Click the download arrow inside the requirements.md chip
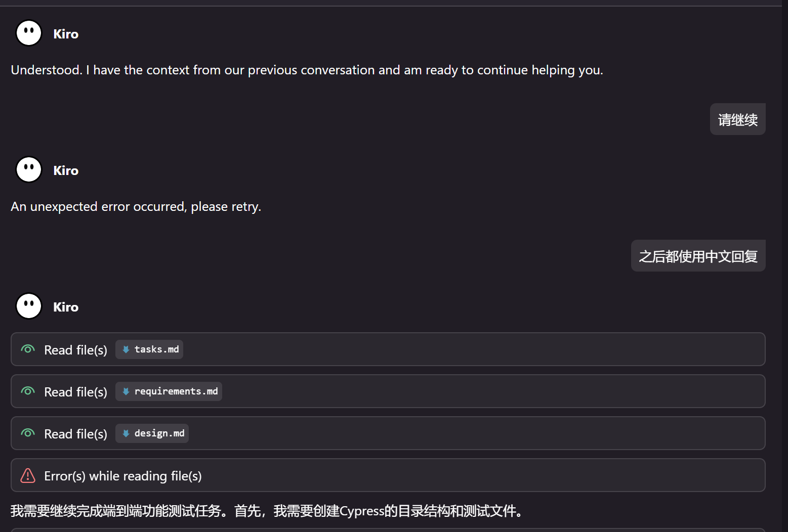Viewport: 788px width, 532px height. pyautogui.click(x=127, y=391)
